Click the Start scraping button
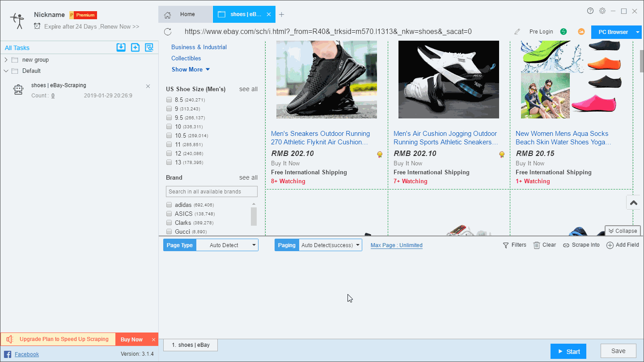This screenshot has width=644, height=362. click(x=568, y=351)
